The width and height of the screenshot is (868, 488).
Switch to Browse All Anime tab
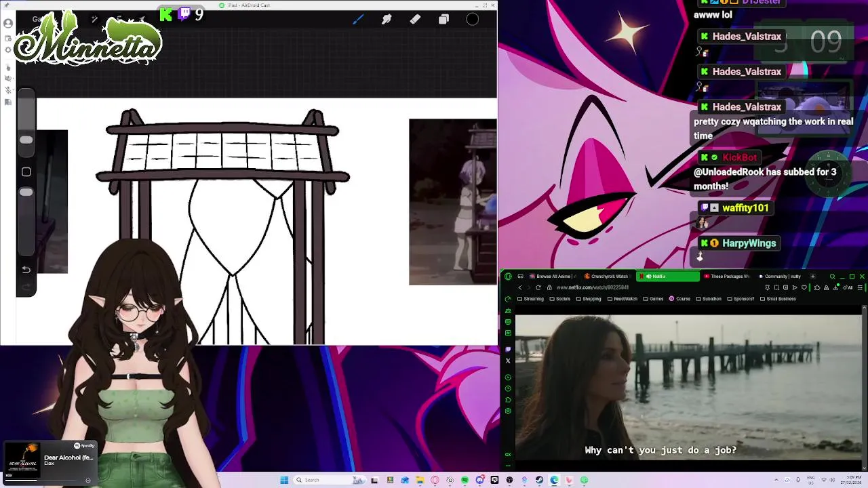tap(554, 276)
